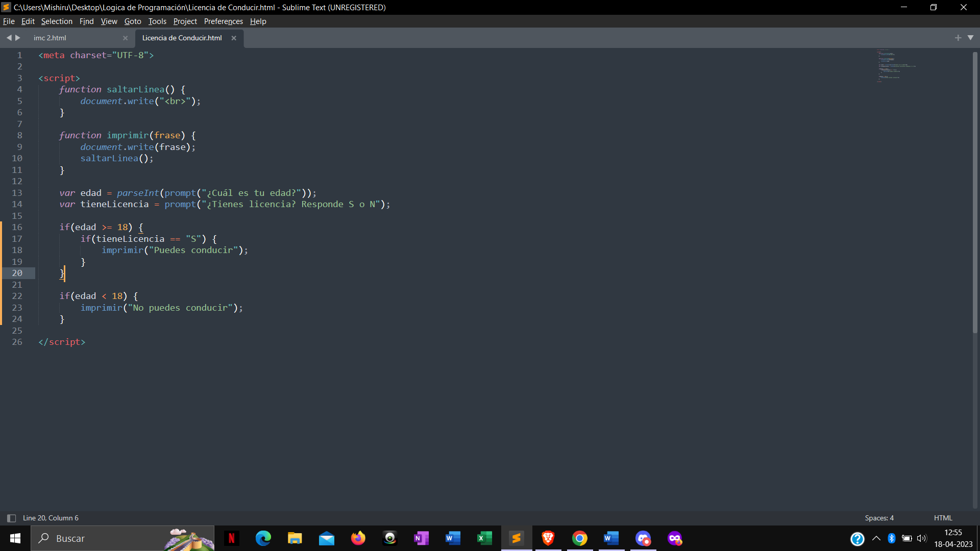Click the string "Puedes conducir"
Image resolution: width=980 pixels, height=551 pixels.
[193, 250]
